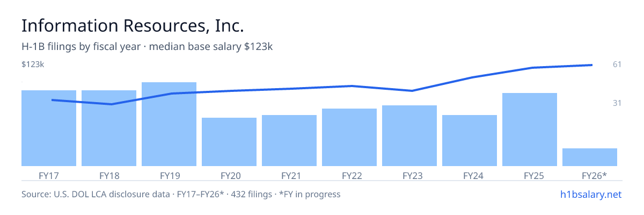Click the 61 filings axis label
Viewport: 644px width, 215px height.
point(617,64)
